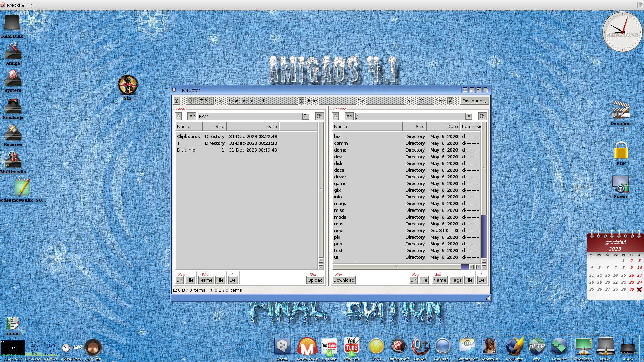Viewport: 644px width, 362px height.
Task: Click the Upload button
Action: 315,280
